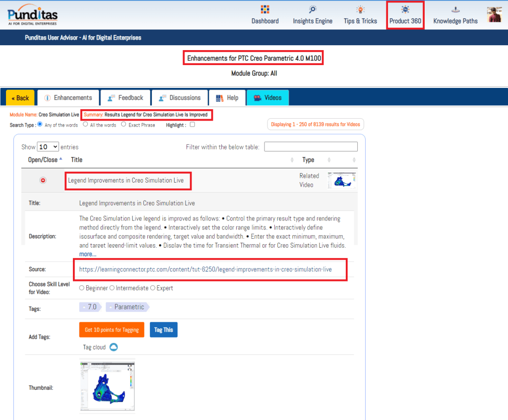
Task: Choose the Beginner skill level
Action: coord(82,288)
